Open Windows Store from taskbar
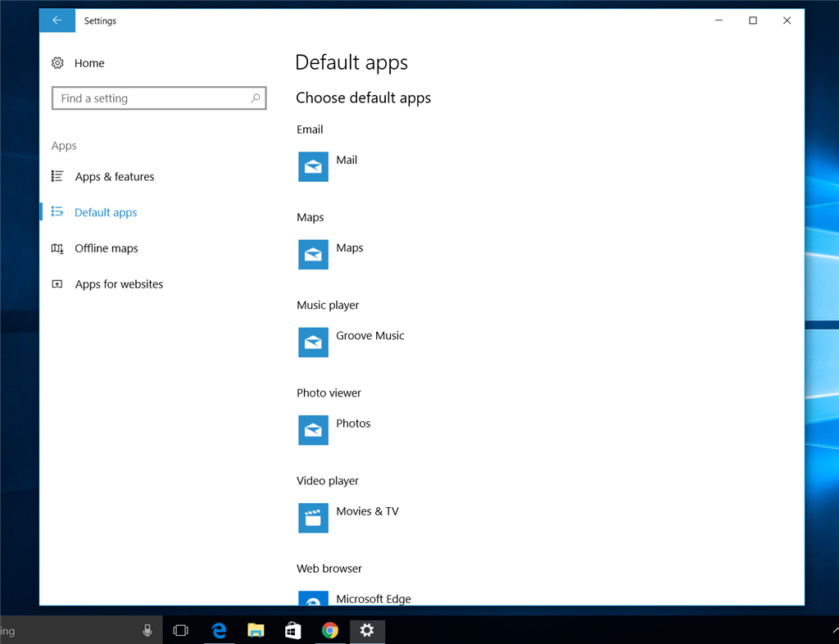 (x=293, y=631)
